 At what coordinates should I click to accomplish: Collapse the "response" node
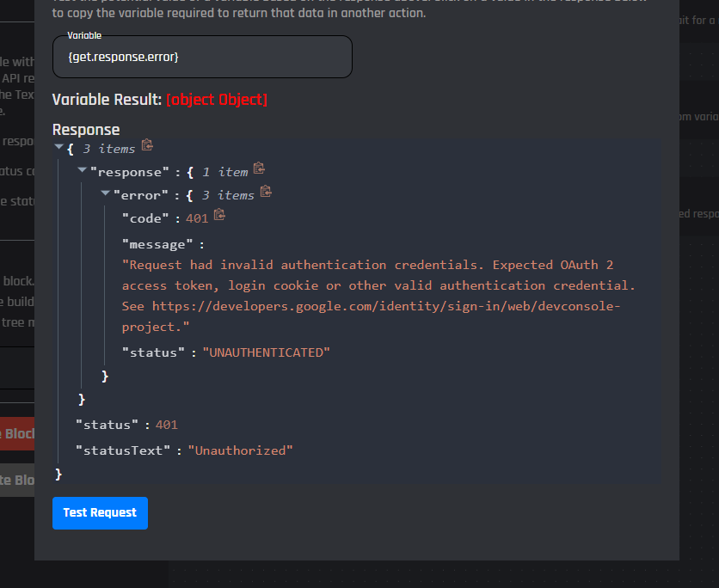pos(82,169)
